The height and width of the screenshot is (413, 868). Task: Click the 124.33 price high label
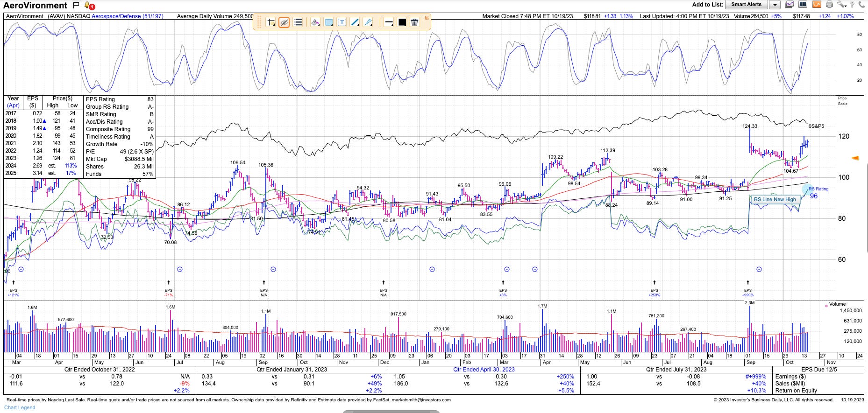[x=750, y=126]
